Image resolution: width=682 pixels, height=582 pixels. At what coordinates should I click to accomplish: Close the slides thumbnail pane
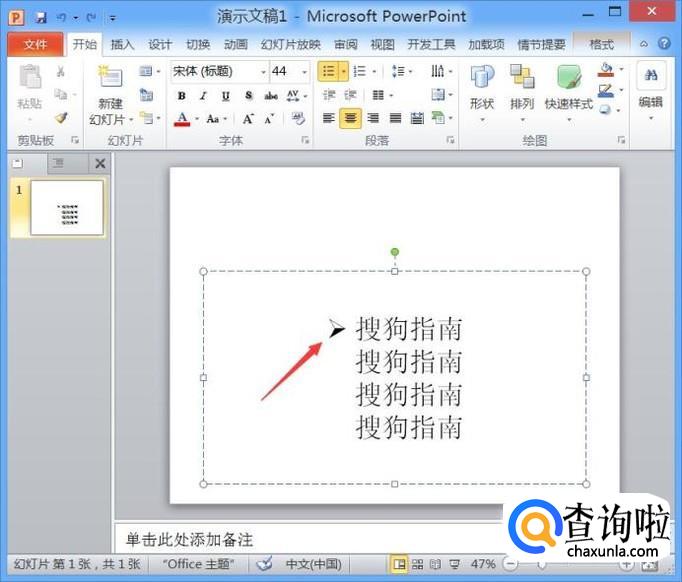point(100,164)
